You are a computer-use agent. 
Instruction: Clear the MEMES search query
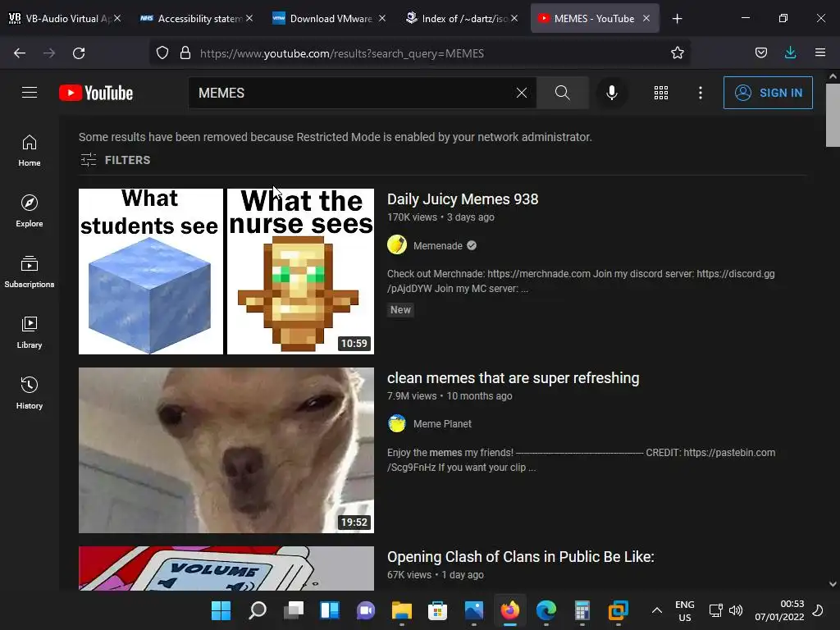(521, 93)
